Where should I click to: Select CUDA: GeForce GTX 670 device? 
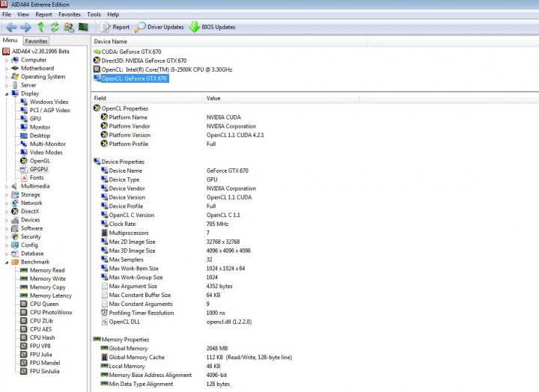click(x=131, y=52)
